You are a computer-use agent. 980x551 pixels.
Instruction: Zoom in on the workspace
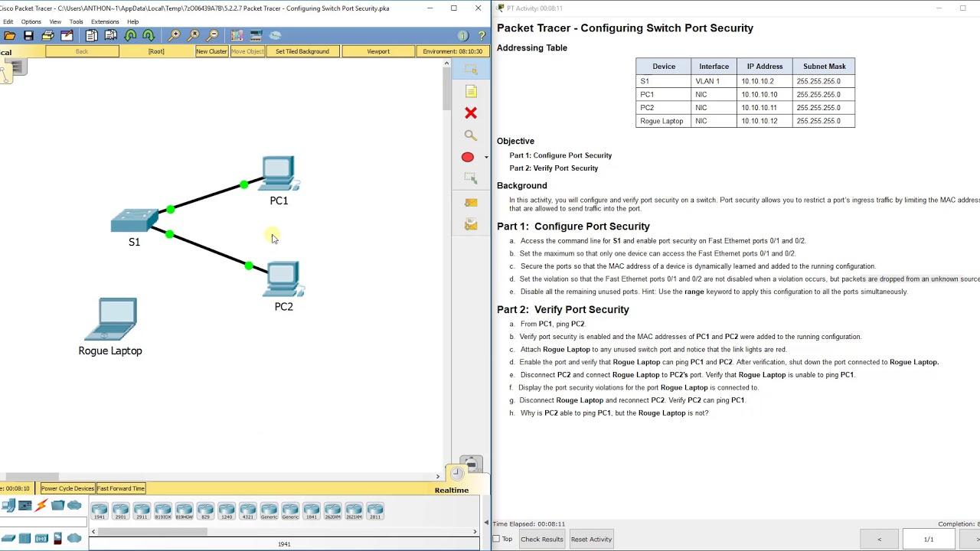pos(175,36)
